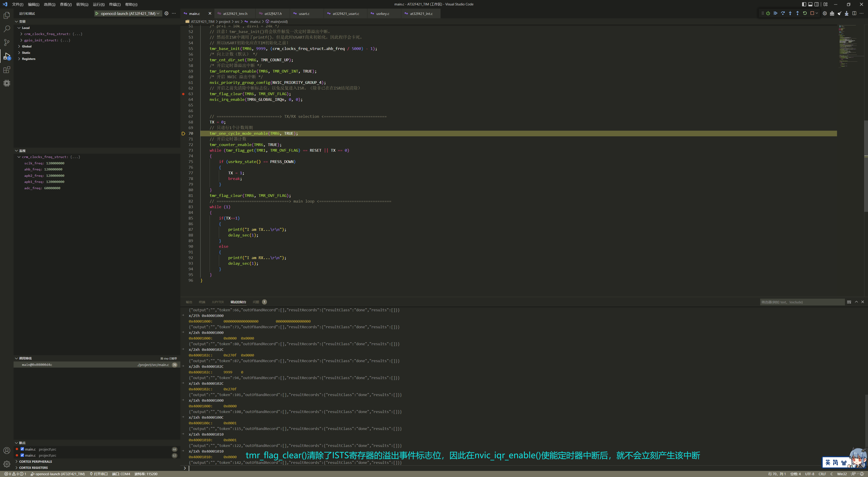This screenshot has width=868, height=477.
Task: Click 波特率: 115200 in the status bar
Action: click(x=146, y=474)
